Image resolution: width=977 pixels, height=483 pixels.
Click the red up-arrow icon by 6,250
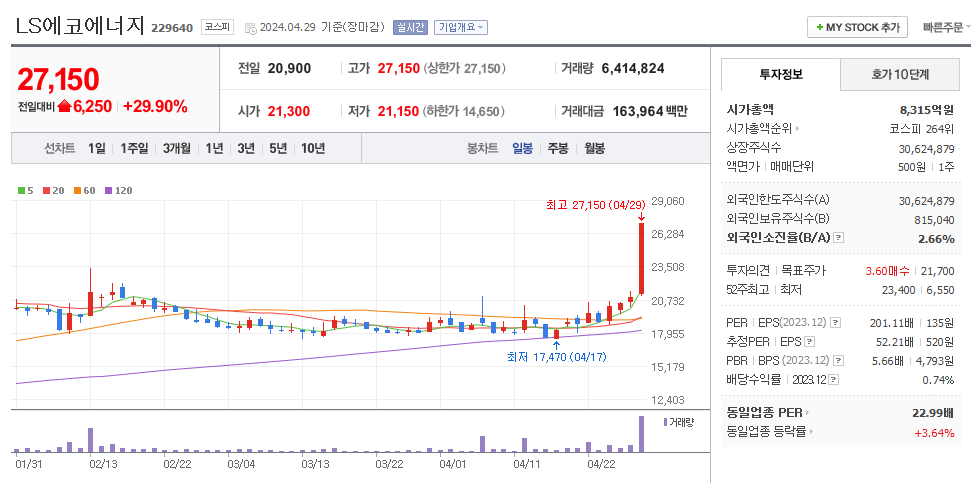point(64,107)
